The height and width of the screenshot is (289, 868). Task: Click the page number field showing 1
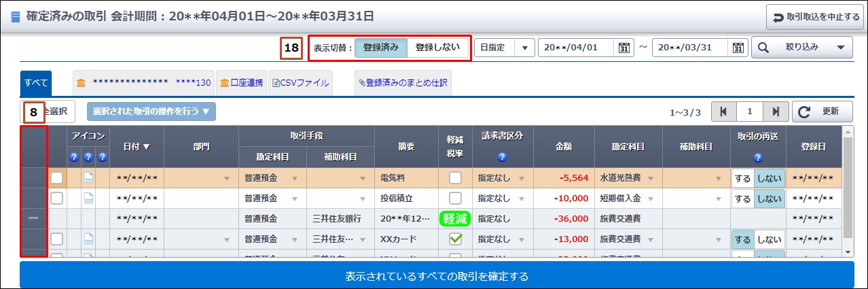tap(749, 111)
